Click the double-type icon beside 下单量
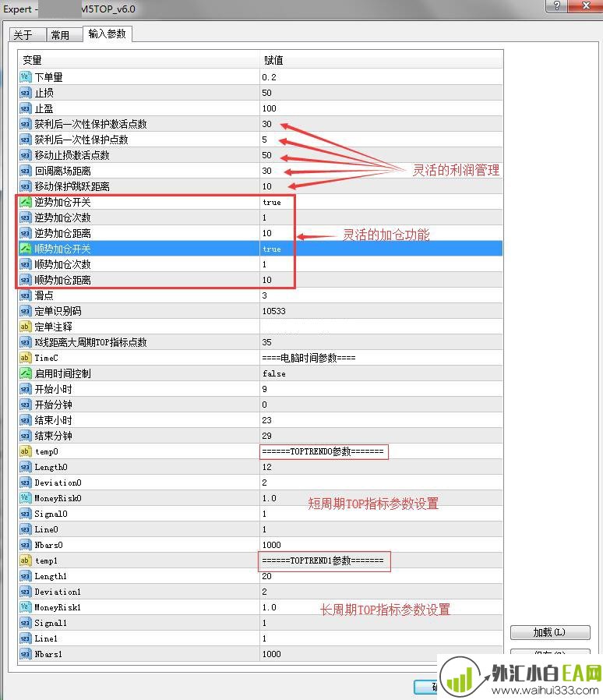 (26, 77)
